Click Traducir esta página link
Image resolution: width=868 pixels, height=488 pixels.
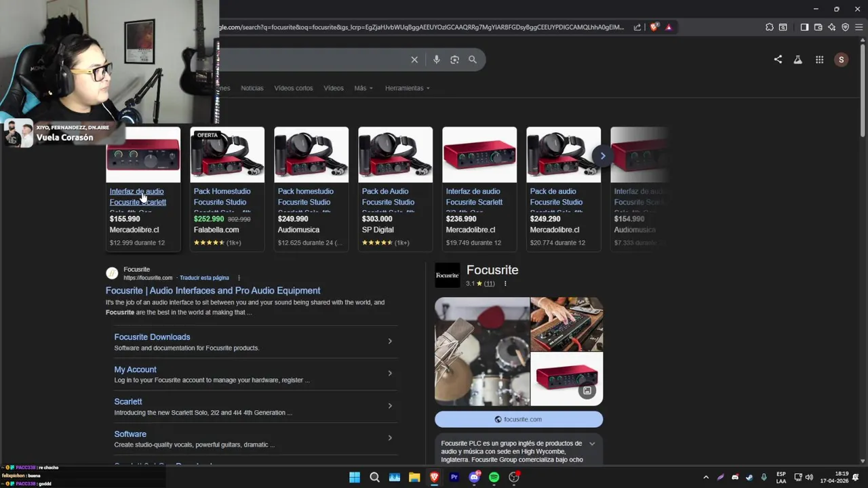coord(204,278)
